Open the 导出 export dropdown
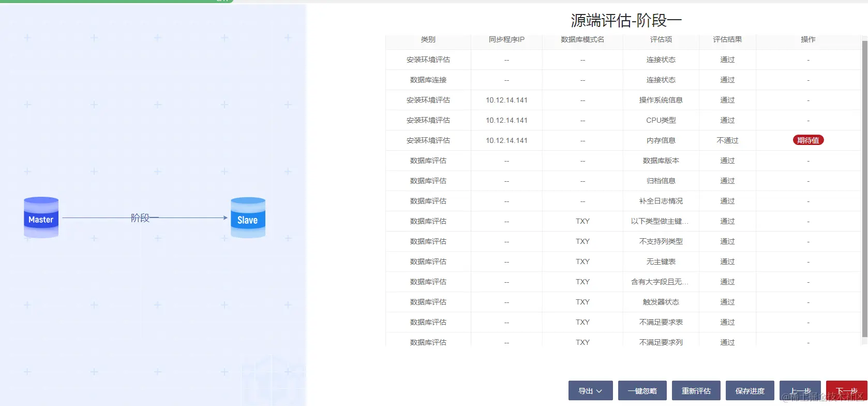Viewport: 868px width, 406px height. pyautogui.click(x=590, y=391)
